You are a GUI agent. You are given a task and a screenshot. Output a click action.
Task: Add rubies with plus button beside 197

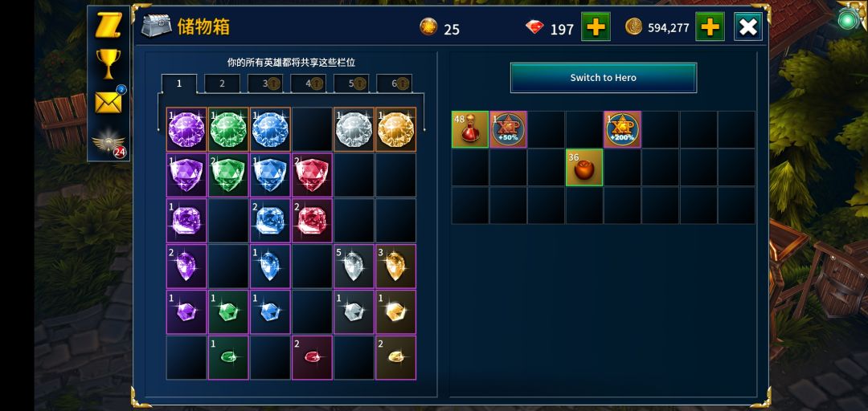click(596, 26)
